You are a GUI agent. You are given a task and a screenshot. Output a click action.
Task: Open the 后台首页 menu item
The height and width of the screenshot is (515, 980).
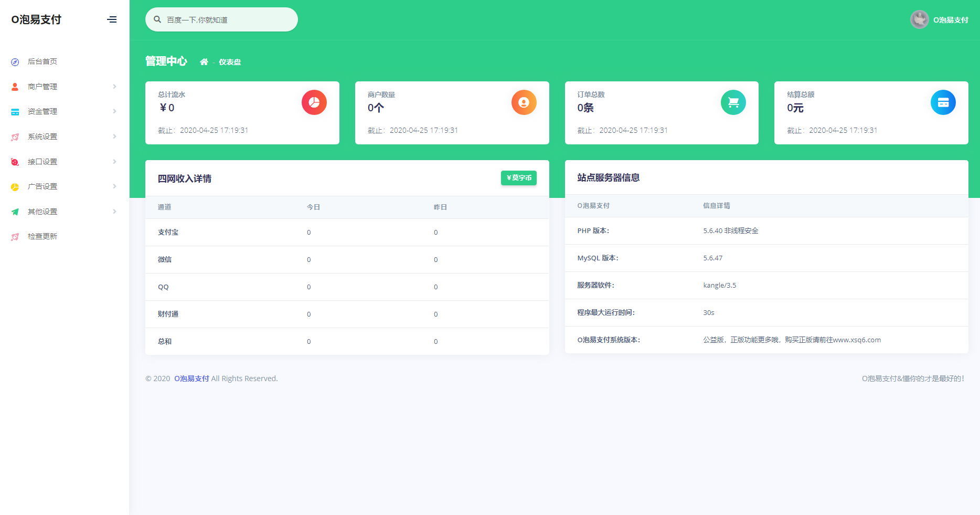[42, 61]
